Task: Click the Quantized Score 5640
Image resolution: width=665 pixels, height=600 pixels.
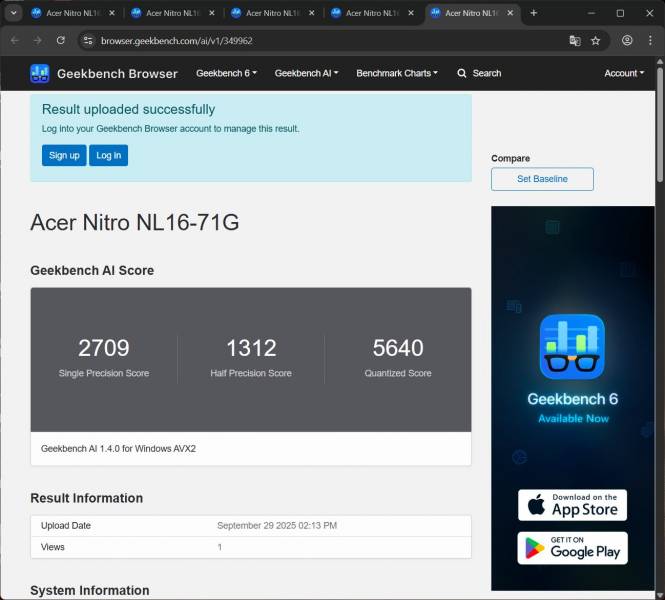Action: click(x=398, y=347)
